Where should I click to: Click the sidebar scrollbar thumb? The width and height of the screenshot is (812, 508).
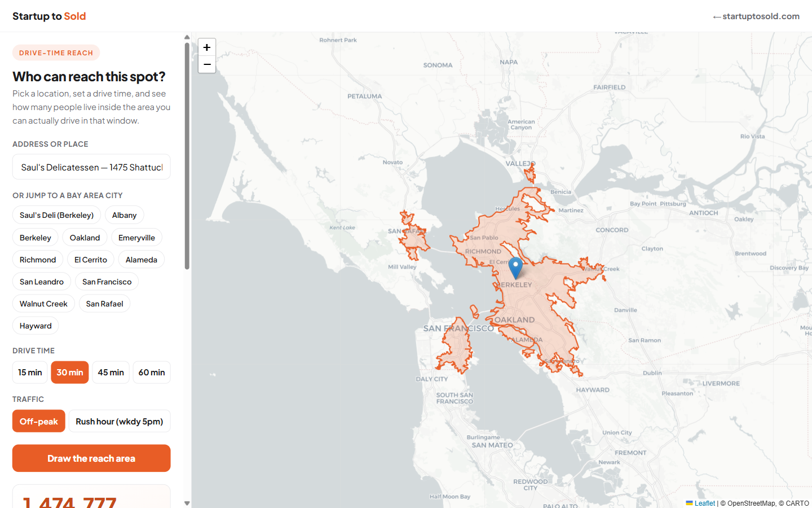pyautogui.click(x=187, y=156)
